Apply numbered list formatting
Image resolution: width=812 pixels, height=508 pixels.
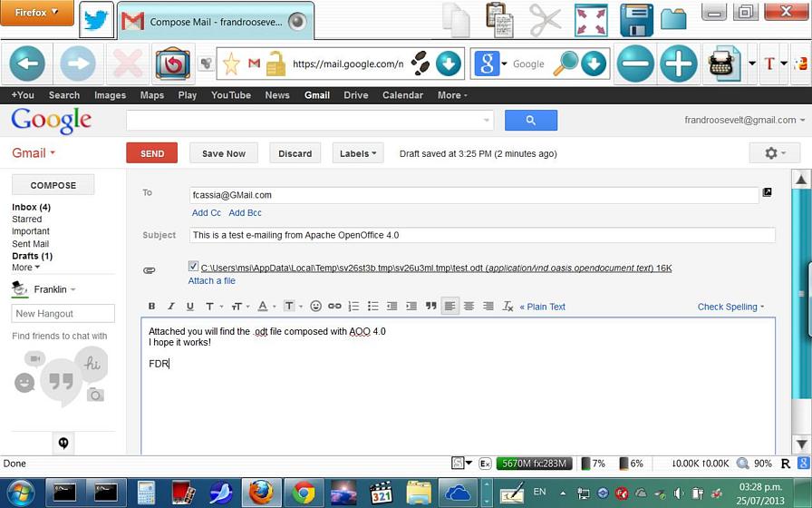[353, 307]
